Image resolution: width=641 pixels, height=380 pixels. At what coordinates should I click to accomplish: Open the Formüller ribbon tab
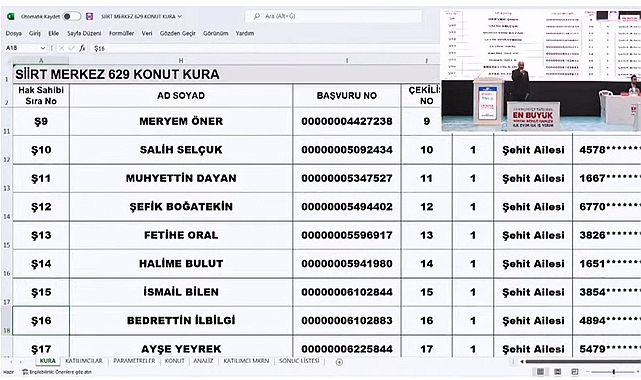(121, 34)
